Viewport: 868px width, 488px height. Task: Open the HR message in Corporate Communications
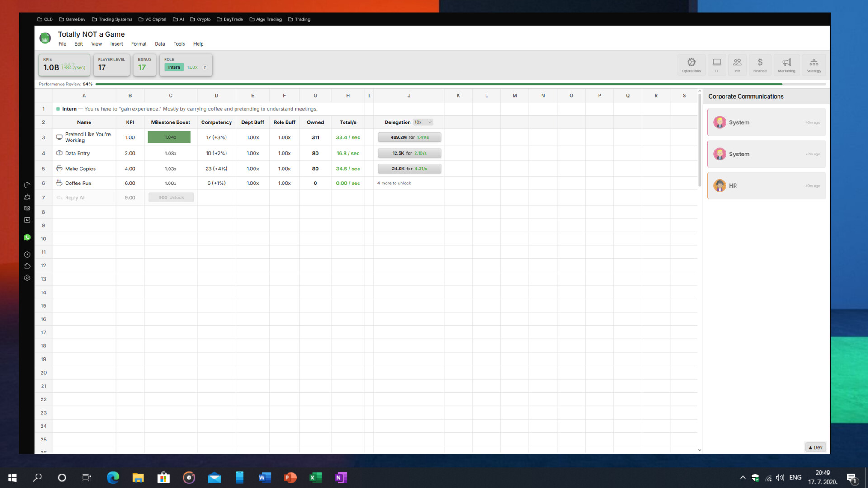tap(766, 186)
